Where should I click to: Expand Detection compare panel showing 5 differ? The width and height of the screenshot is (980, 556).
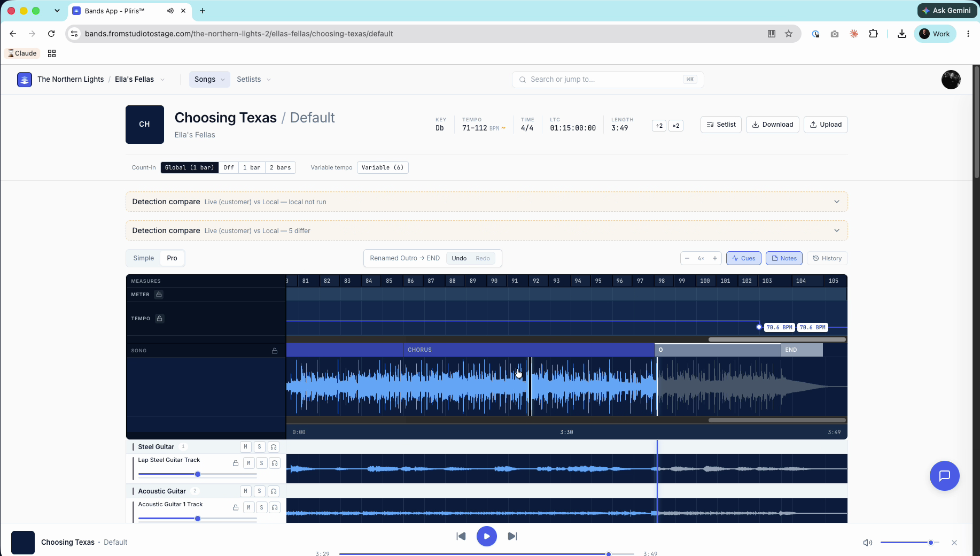(487, 230)
